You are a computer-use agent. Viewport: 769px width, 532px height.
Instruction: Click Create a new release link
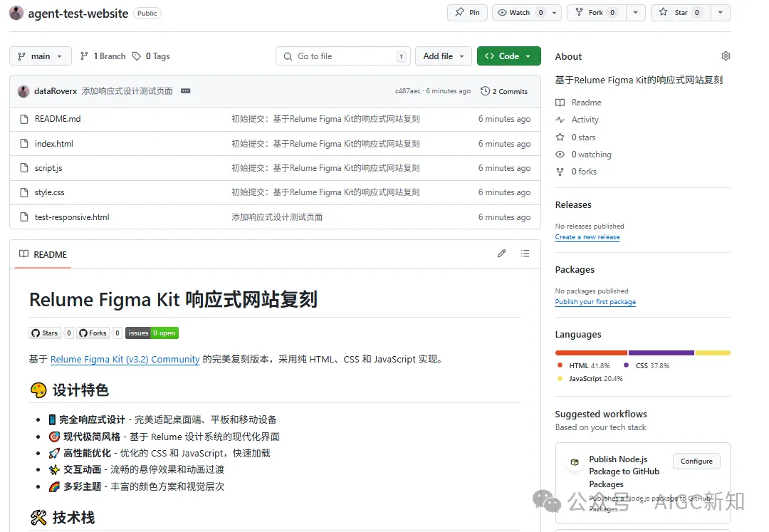click(x=587, y=237)
